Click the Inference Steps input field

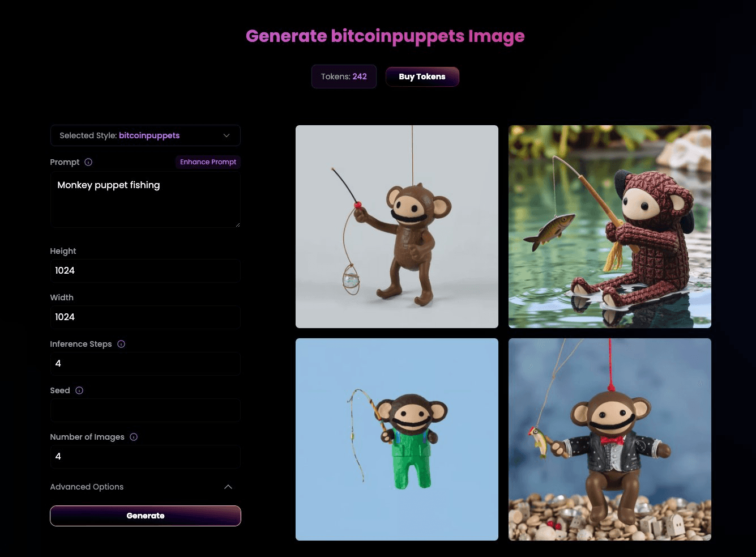click(x=145, y=364)
